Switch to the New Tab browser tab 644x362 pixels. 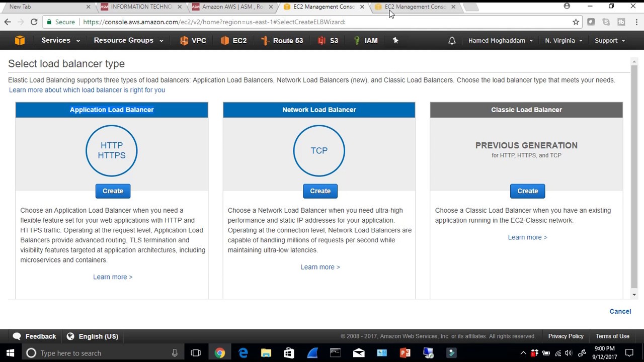point(47,7)
